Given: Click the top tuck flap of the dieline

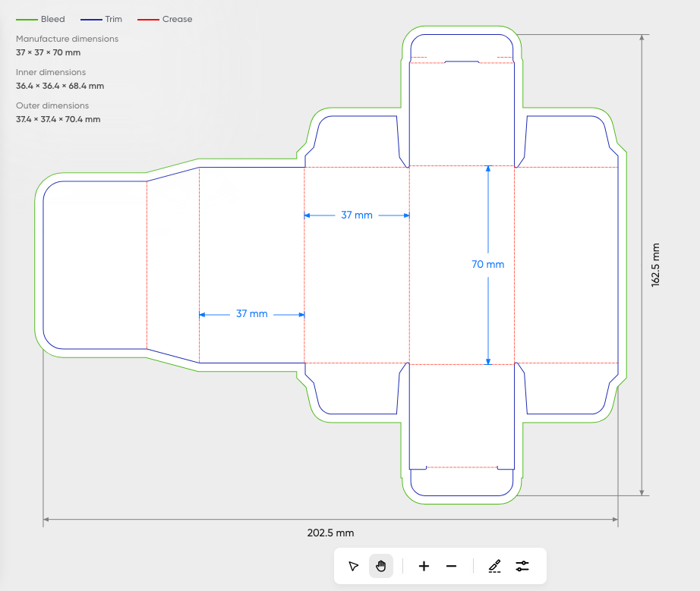Looking at the screenshot, I should point(462,46).
